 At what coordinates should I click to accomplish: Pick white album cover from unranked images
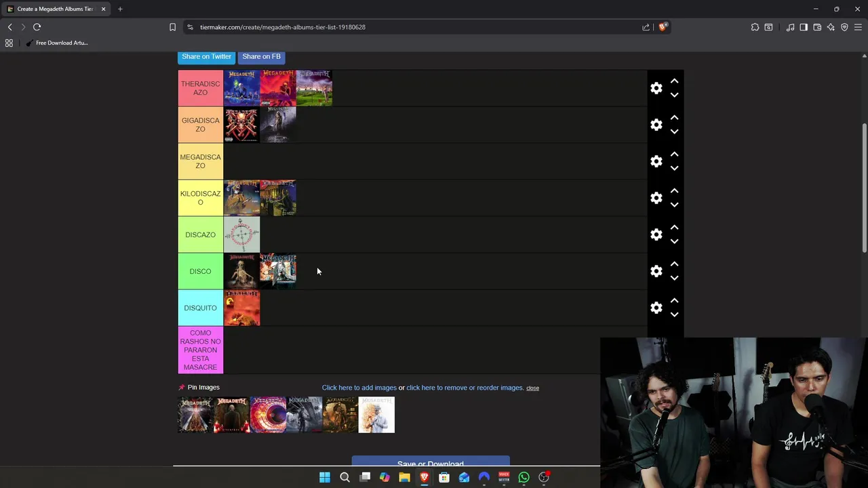376,415
